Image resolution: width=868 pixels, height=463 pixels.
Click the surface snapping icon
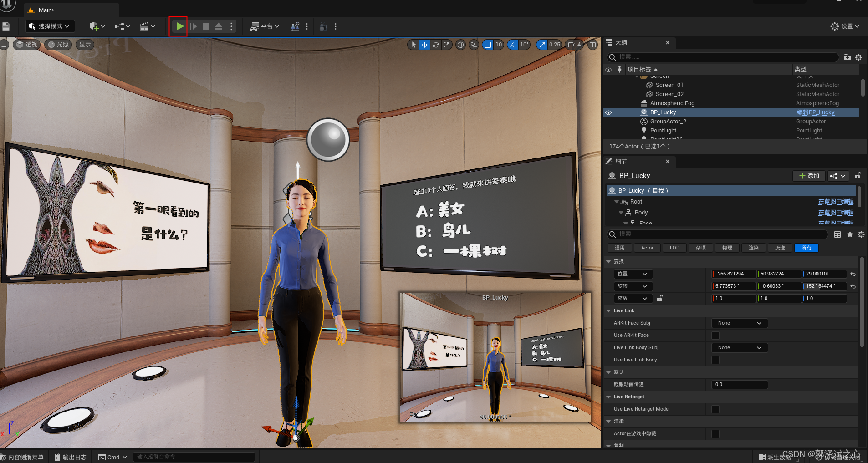click(474, 45)
